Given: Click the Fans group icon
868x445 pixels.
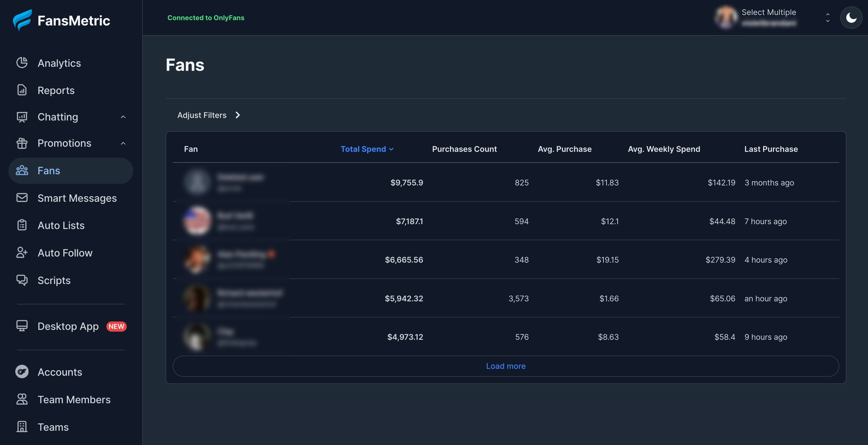Looking at the screenshot, I should tap(22, 170).
